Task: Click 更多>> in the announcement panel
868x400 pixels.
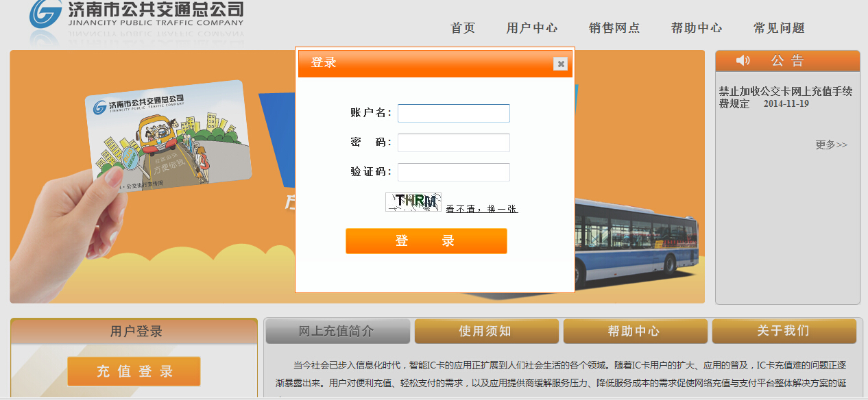Action: 831,145
